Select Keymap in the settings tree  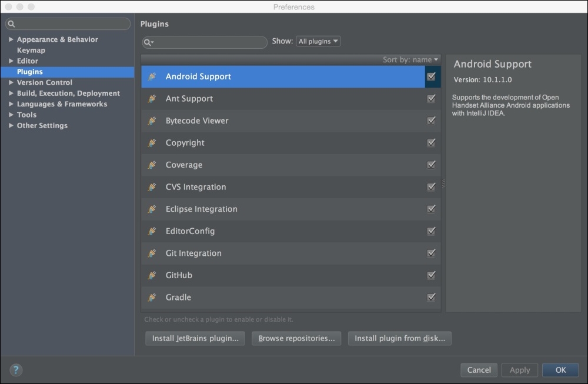(31, 50)
